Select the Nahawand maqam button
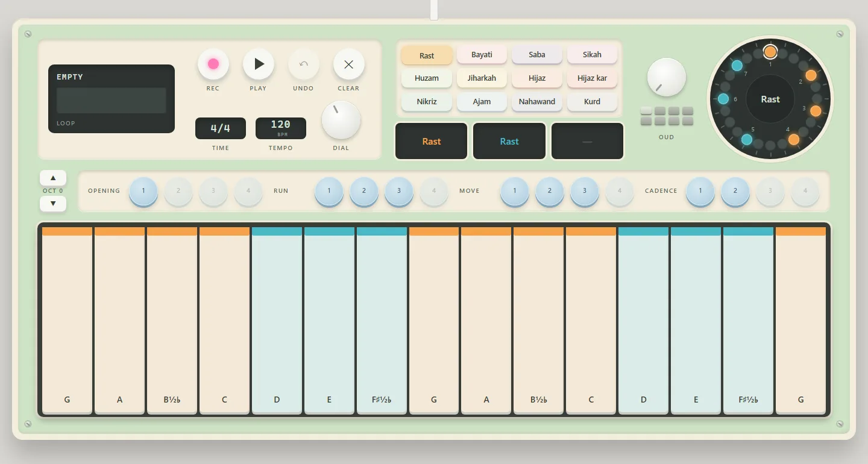Image resolution: width=868 pixels, height=464 pixels. (x=536, y=101)
